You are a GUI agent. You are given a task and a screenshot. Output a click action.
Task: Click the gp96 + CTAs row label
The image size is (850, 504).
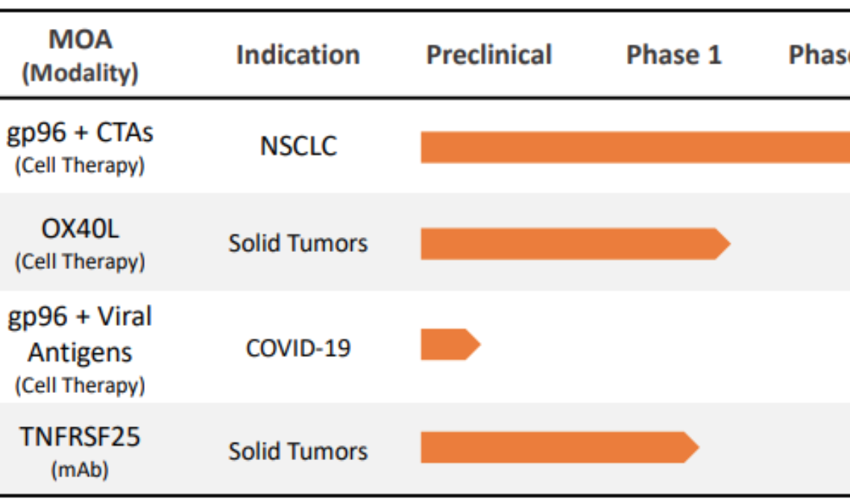tap(80, 133)
